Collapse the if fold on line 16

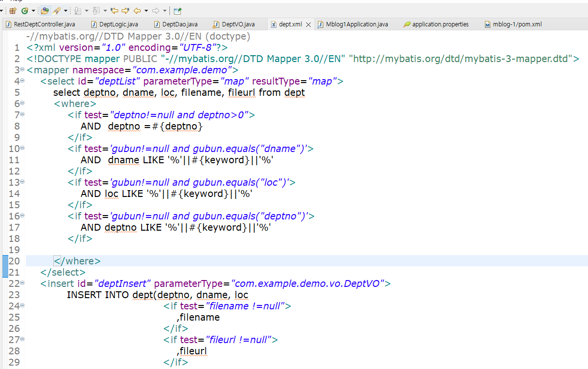point(22,216)
